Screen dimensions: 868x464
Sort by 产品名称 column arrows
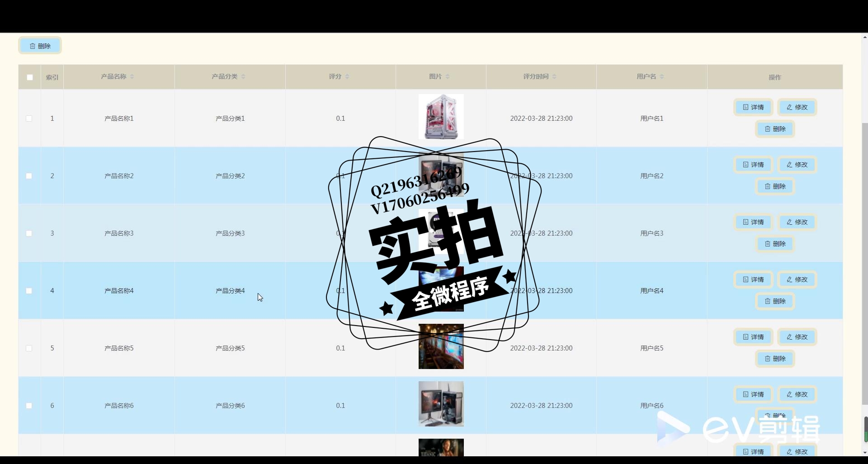[132, 76]
